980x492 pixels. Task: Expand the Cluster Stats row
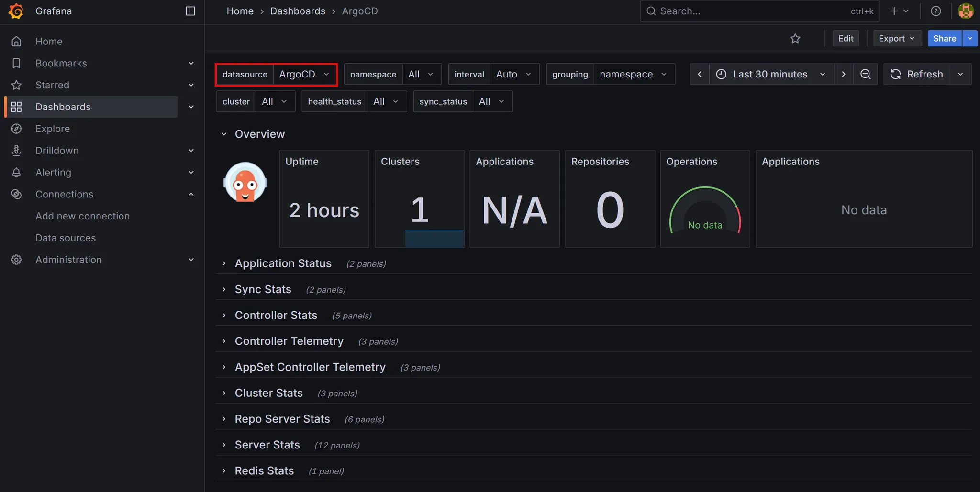click(223, 393)
